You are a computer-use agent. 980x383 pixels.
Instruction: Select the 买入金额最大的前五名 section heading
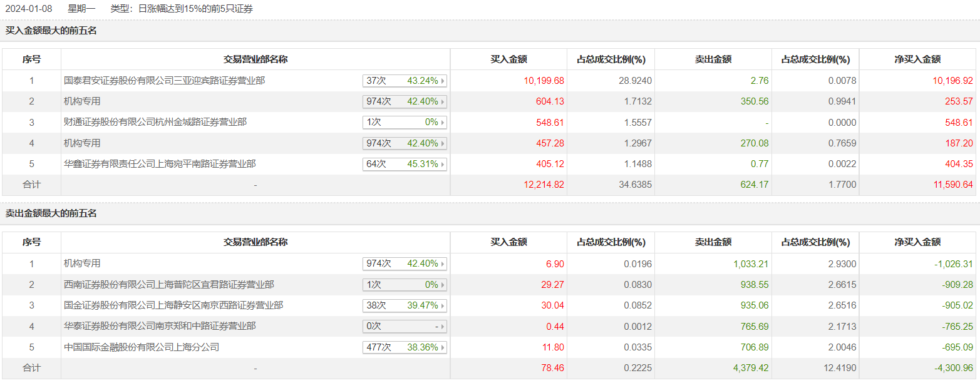click(51, 30)
